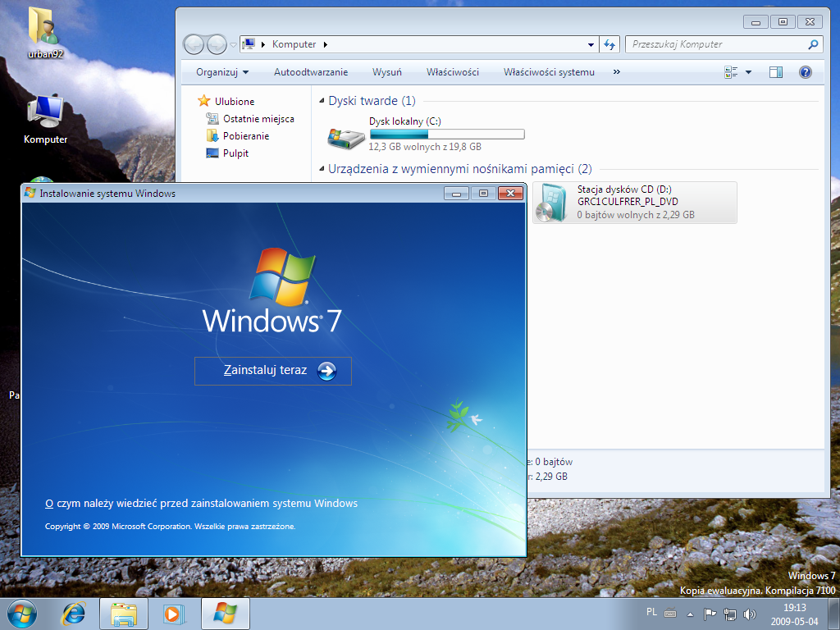The image size is (840, 630).
Task: Expand address bar history dropdown
Action: coord(591,44)
